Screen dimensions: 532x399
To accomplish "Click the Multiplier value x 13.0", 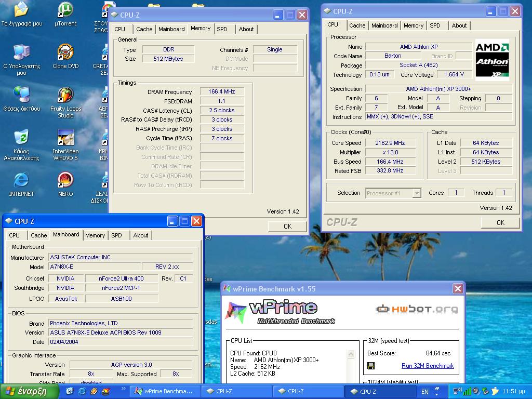I will pos(390,152).
